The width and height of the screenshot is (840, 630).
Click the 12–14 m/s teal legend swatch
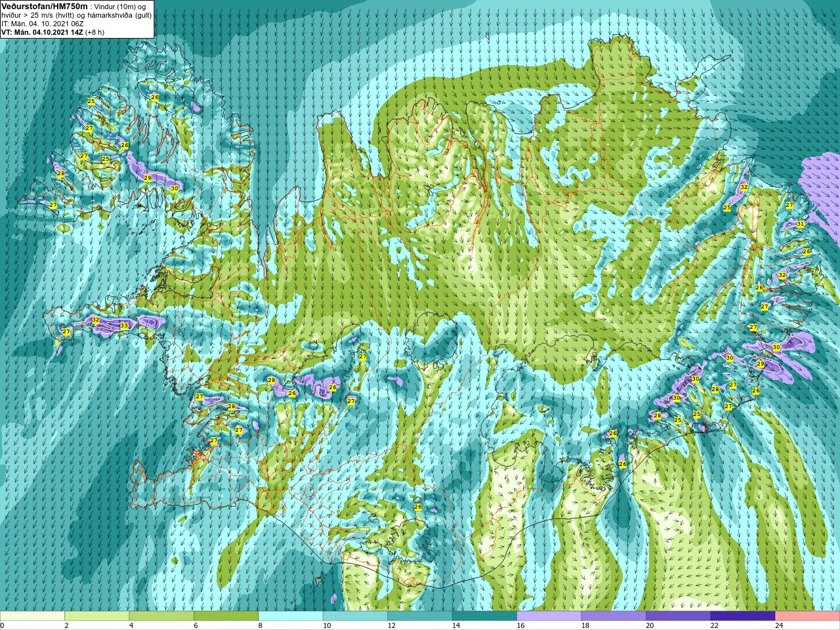pos(420,616)
